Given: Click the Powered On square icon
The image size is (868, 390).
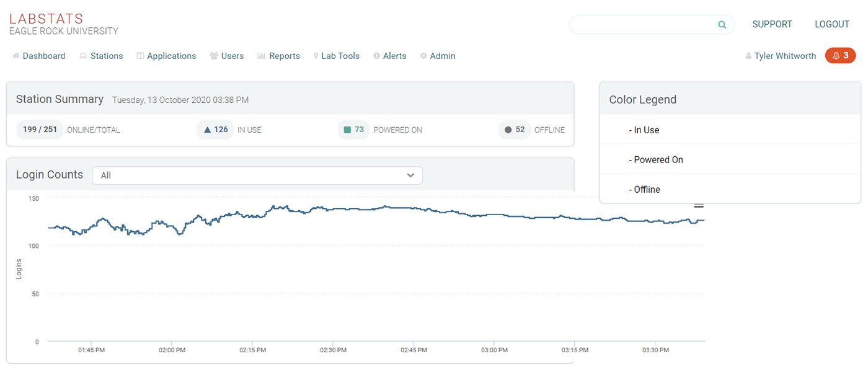Looking at the screenshot, I should click(348, 130).
